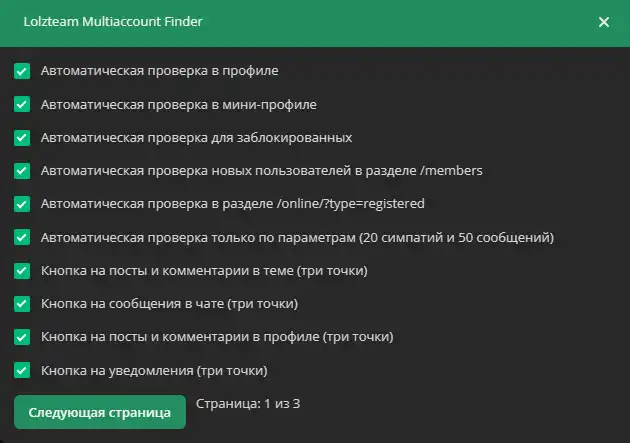The width and height of the screenshot is (630, 443).
Task: Click label text 'Кнопка на сообщения в чате'
Action: point(170,304)
